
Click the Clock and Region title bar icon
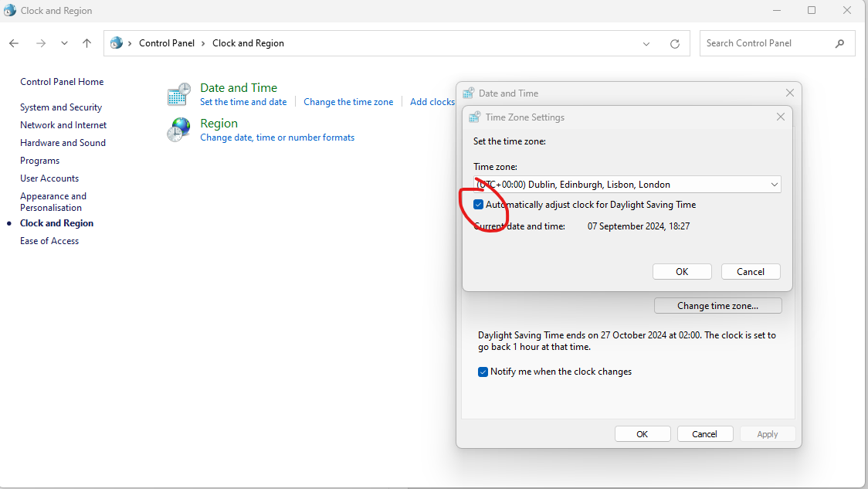(9, 10)
